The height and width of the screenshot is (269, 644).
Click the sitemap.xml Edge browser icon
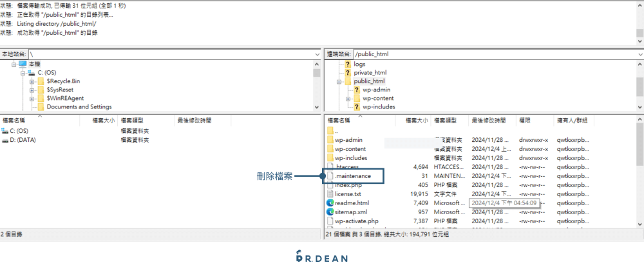point(330,212)
